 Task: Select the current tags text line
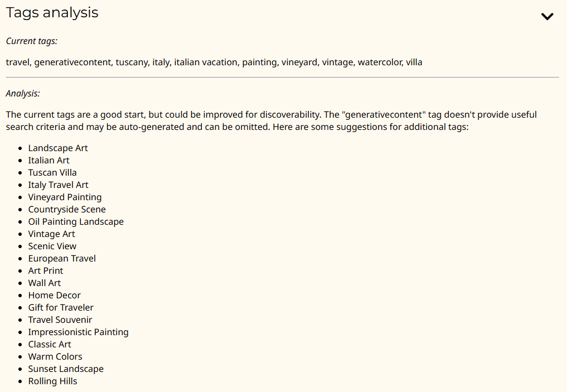tap(214, 62)
